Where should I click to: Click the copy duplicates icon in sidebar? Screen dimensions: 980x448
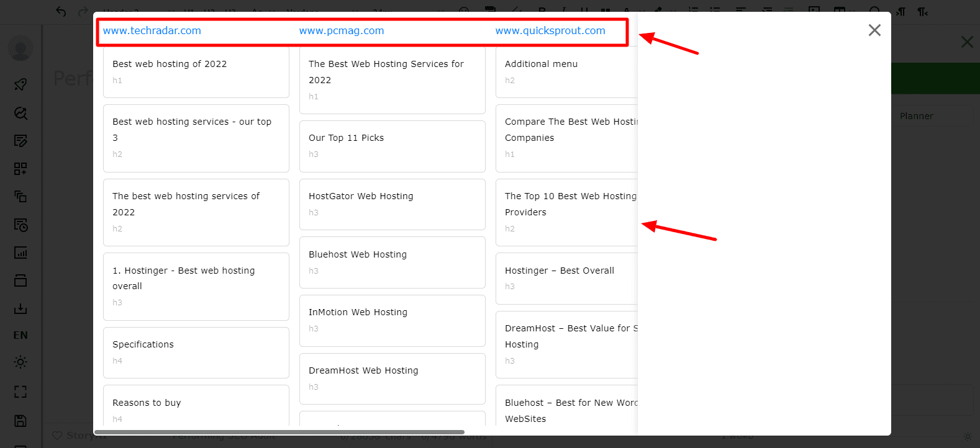click(20, 197)
